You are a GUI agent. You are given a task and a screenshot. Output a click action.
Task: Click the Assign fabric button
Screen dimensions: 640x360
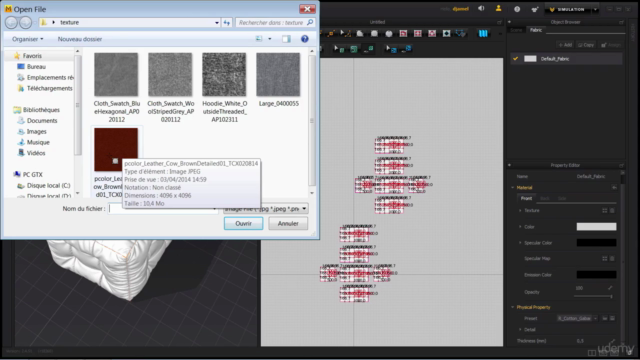pos(611,45)
